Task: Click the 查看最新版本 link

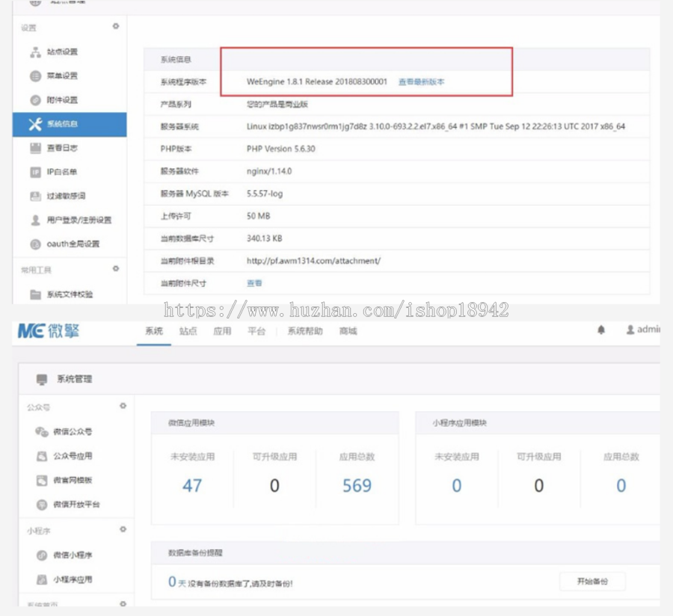Action: tap(422, 81)
